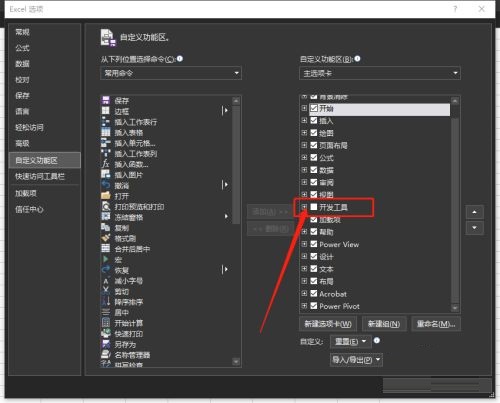Select the 插入表格 (Insert Table) icon
500x403 pixels.
106,132
